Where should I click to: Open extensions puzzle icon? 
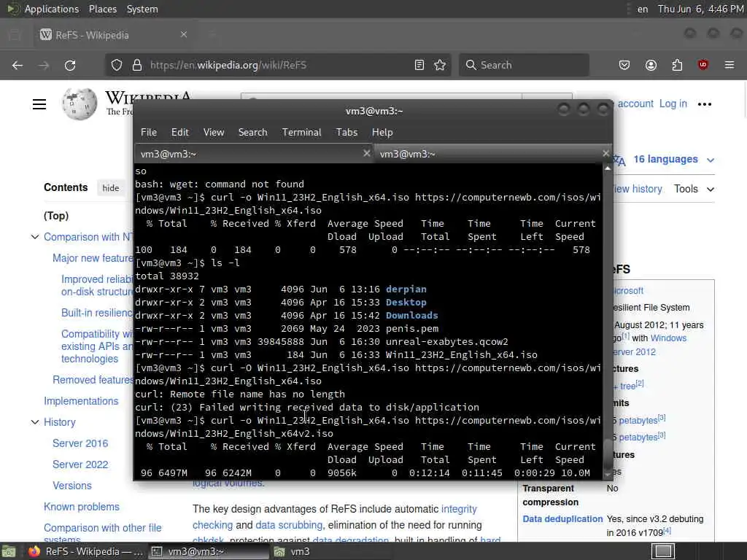tap(677, 65)
